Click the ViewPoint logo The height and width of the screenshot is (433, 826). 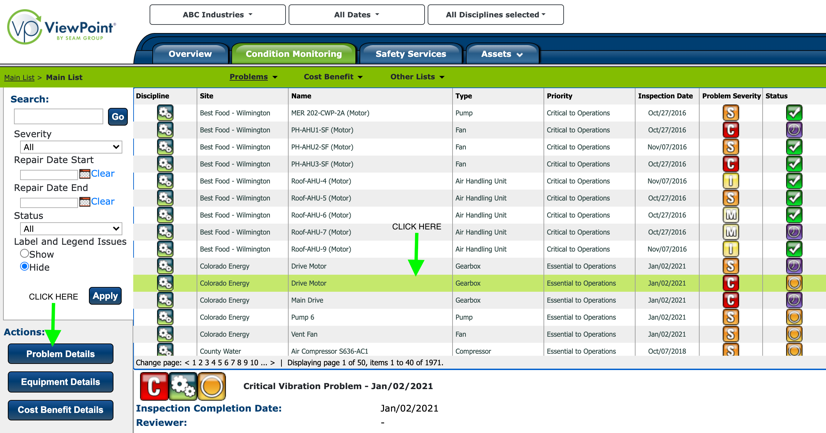[61, 27]
